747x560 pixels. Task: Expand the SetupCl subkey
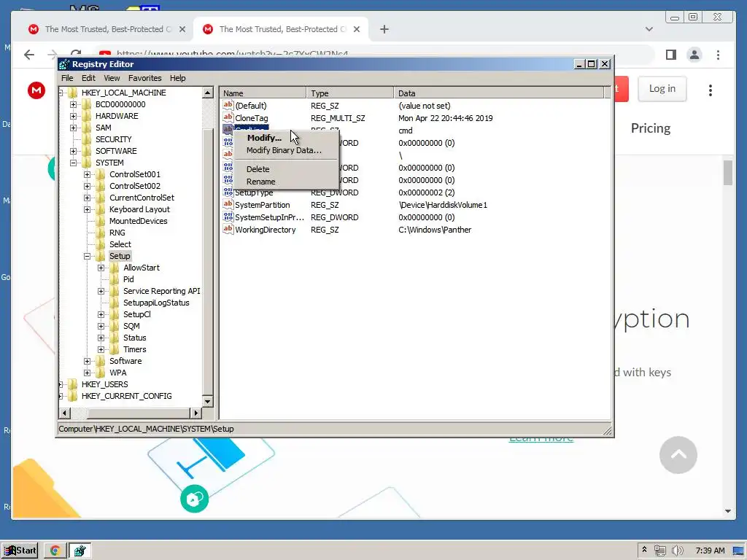tap(101, 314)
